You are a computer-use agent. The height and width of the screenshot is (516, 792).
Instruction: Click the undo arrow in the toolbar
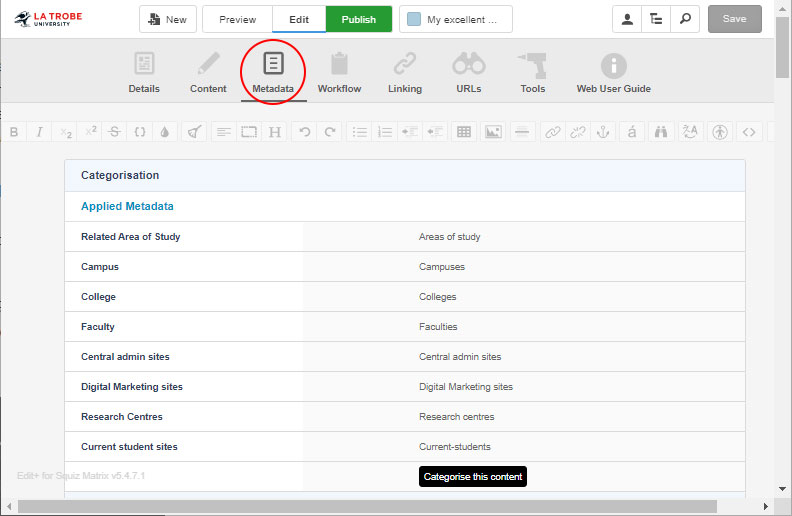pyautogui.click(x=305, y=132)
